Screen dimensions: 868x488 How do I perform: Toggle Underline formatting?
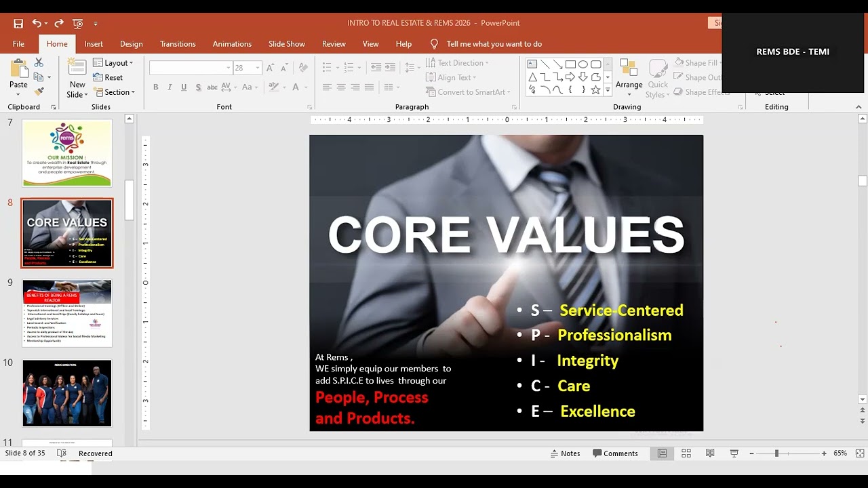tap(184, 87)
